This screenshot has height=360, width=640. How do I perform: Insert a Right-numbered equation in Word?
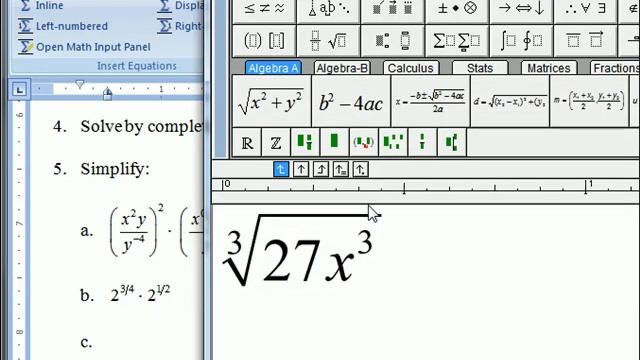[181, 26]
